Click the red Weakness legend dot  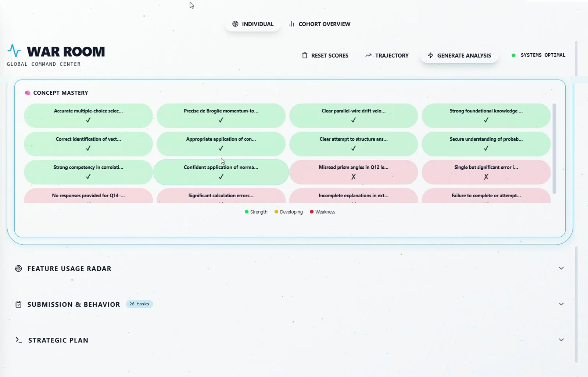[x=312, y=212]
